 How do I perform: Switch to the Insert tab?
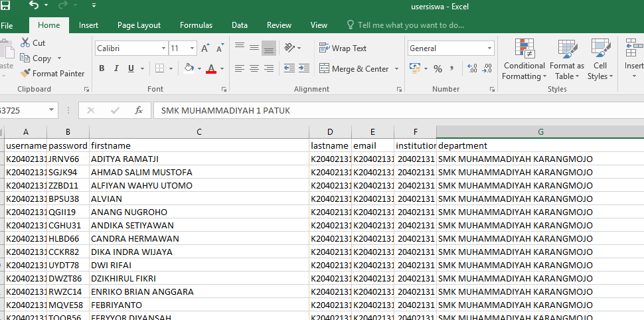(x=88, y=25)
